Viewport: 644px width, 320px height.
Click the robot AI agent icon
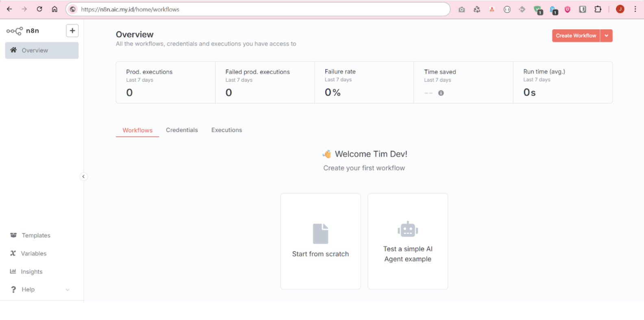pos(408,229)
